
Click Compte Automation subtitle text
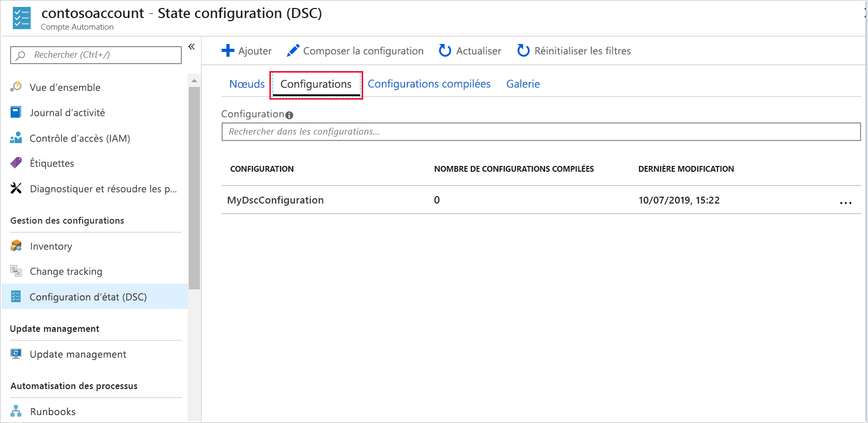tap(77, 27)
